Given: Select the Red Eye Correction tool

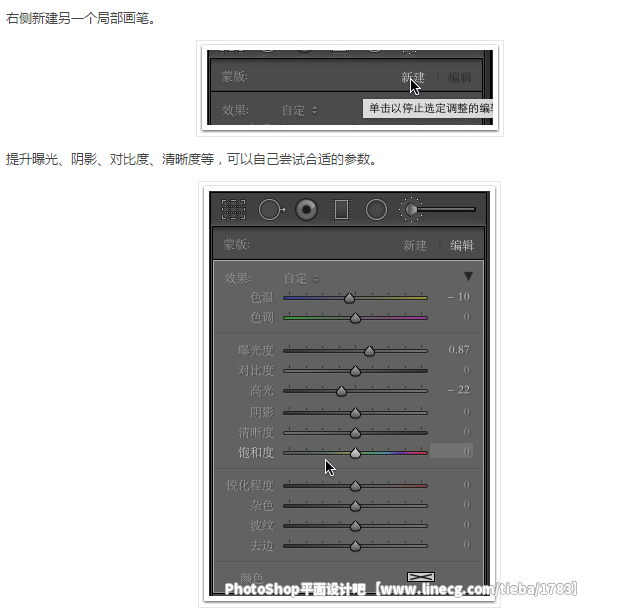Looking at the screenshot, I should click(306, 210).
